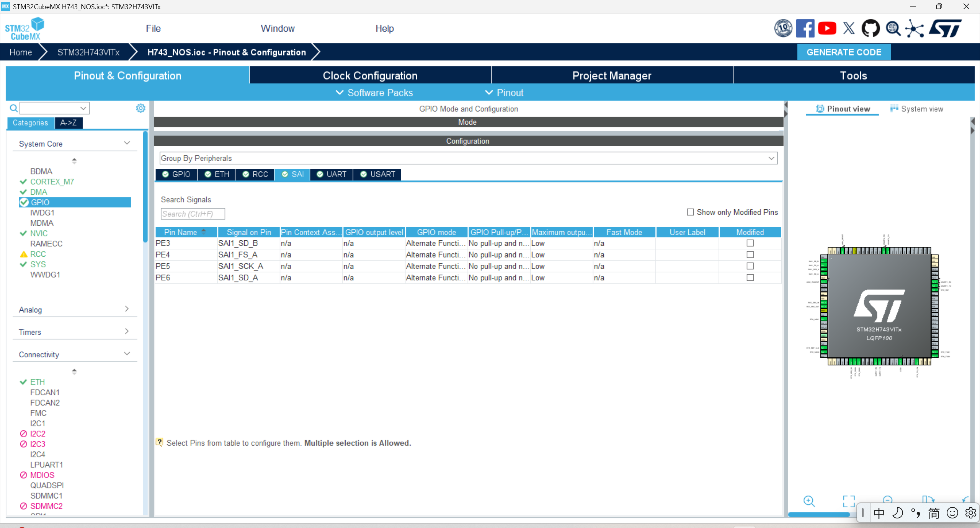The height and width of the screenshot is (528, 980).
Task: Click the STM32H743VITx breadcrumb
Action: tap(88, 52)
